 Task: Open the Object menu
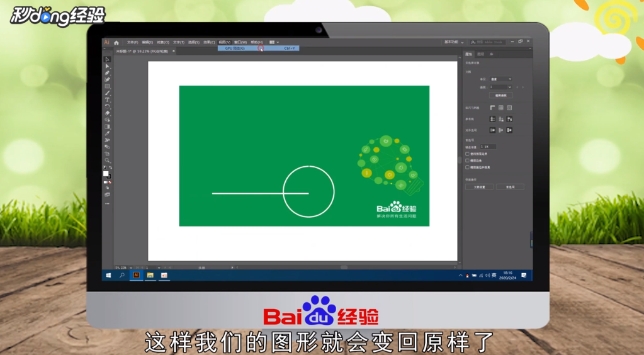(x=163, y=42)
